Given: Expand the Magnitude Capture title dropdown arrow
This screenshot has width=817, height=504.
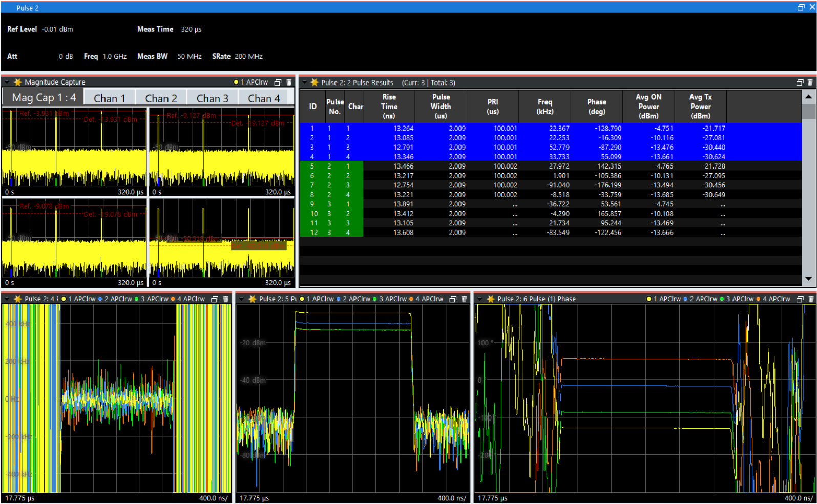Looking at the screenshot, I should tap(7, 82).
